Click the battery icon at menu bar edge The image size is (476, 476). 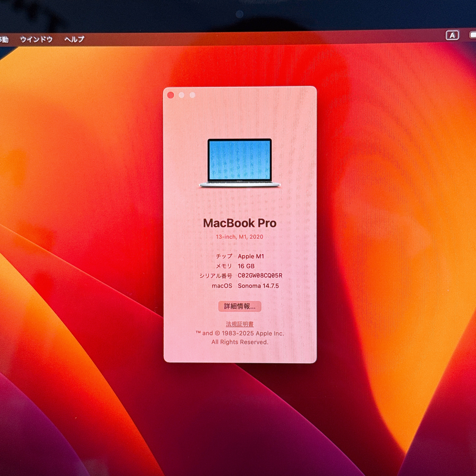[x=472, y=35]
